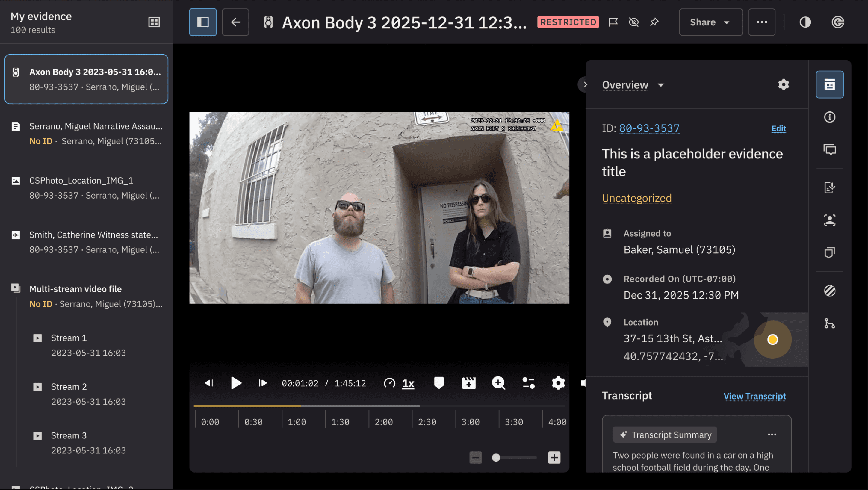Toggle the left evidence list panel
The height and width of the screenshot is (490, 868).
tap(203, 22)
